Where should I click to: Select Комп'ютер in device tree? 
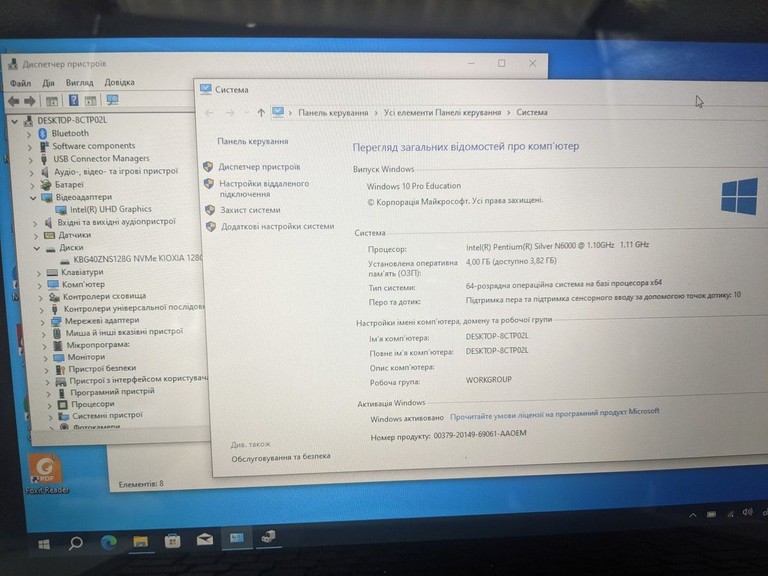coord(83,284)
